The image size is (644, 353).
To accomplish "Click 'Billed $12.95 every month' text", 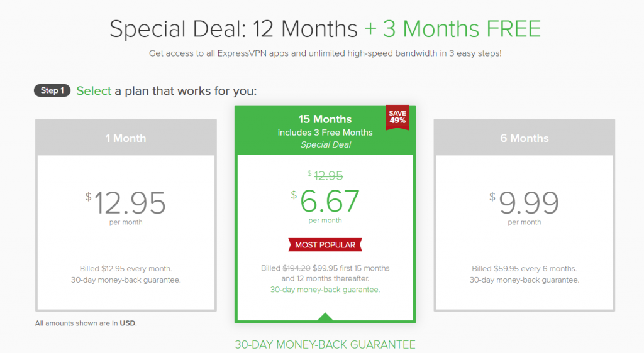I will [126, 269].
